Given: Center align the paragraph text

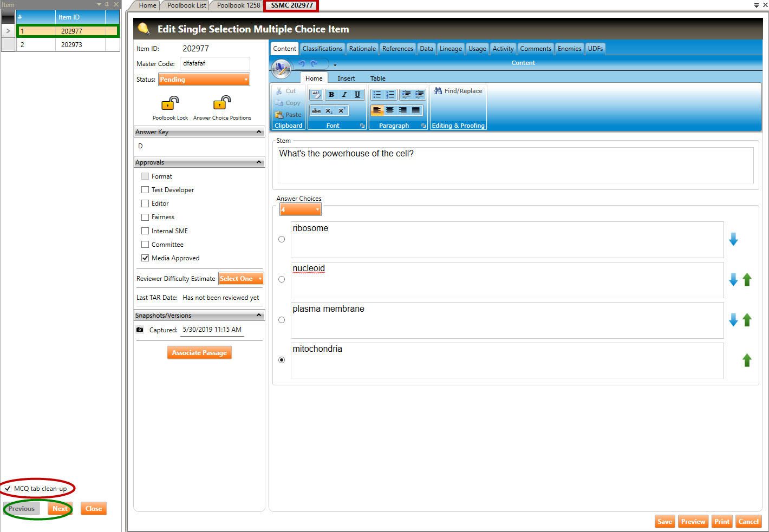Looking at the screenshot, I should pyautogui.click(x=390, y=110).
